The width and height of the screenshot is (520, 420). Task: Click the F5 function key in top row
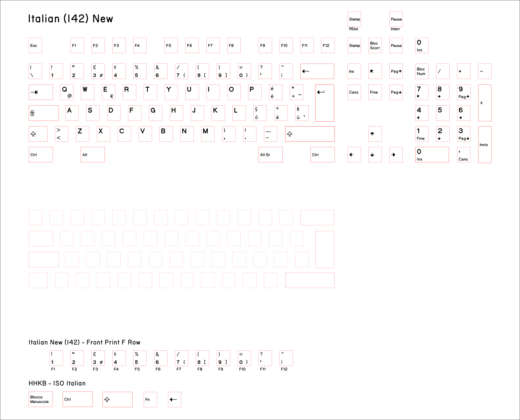(x=171, y=45)
